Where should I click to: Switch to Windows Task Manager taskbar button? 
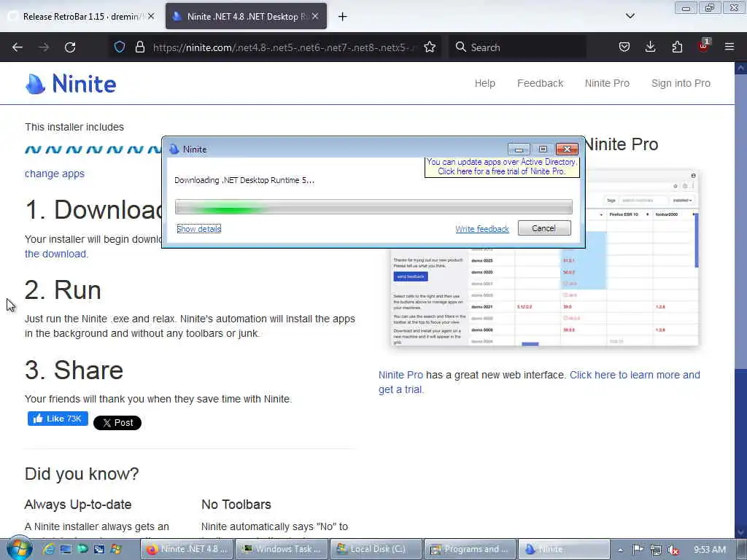pos(282,549)
